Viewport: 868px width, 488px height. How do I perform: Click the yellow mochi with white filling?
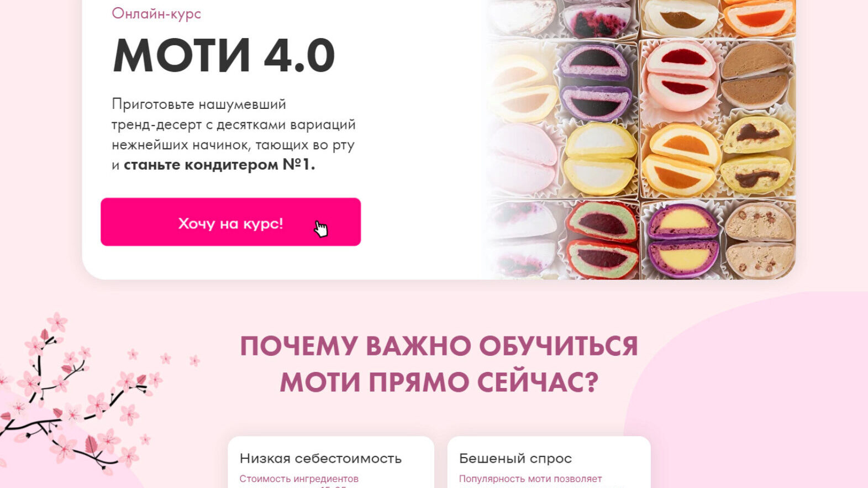point(601,159)
